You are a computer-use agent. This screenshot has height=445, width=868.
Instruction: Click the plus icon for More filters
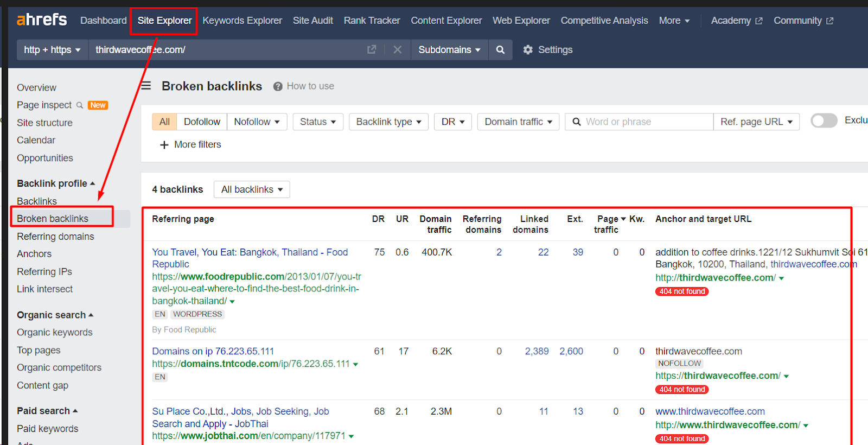pyautogui.click(x=164, y=145)
